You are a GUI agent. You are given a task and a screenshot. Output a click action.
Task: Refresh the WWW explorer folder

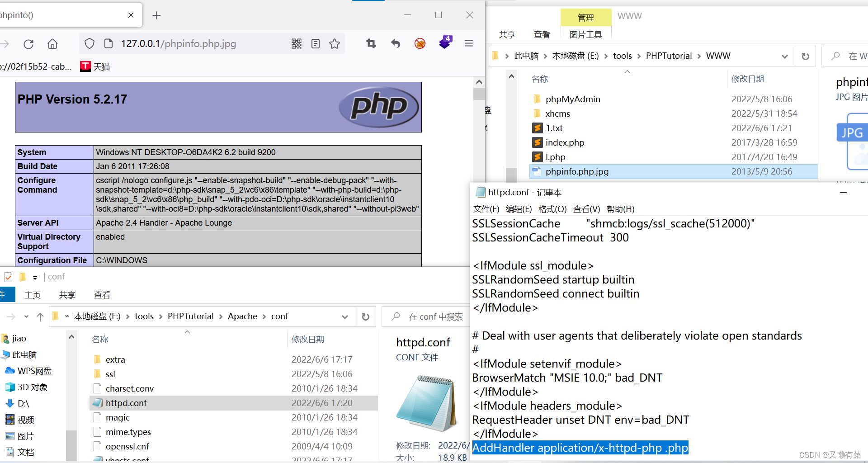click(x=805, y=56)
